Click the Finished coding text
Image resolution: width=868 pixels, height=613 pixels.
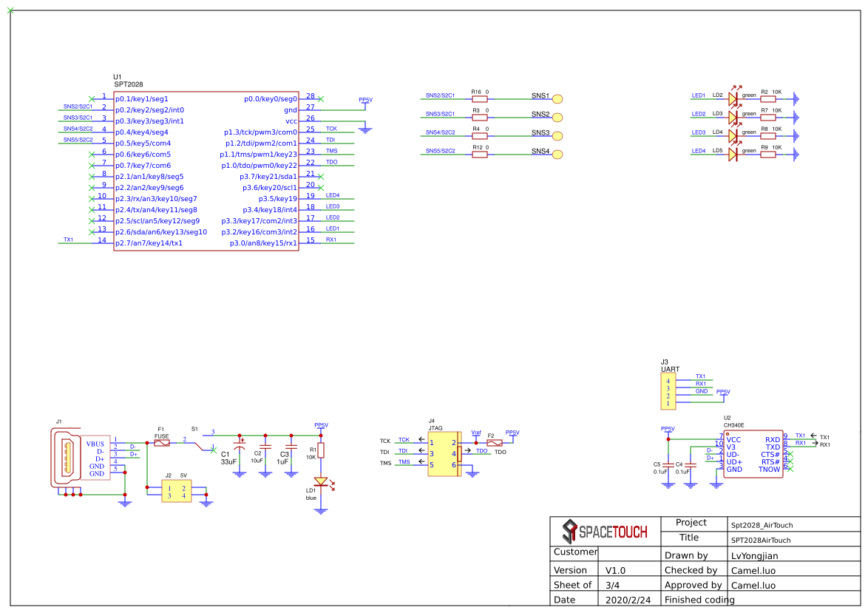click(x=699, y=600)
